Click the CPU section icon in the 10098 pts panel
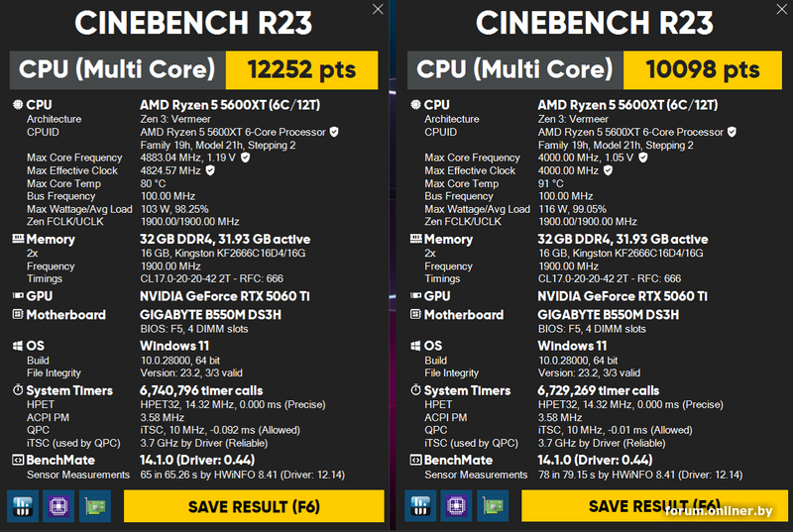Viewport: 793px width, 532px height. [x=414, y=105]
